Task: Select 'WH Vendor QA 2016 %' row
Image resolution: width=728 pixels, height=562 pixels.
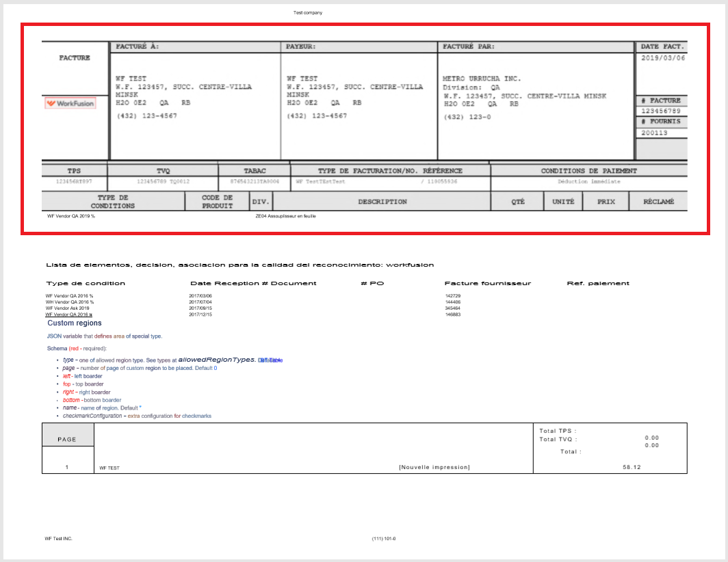Action: pyautogui.click(x=69, y=302)
